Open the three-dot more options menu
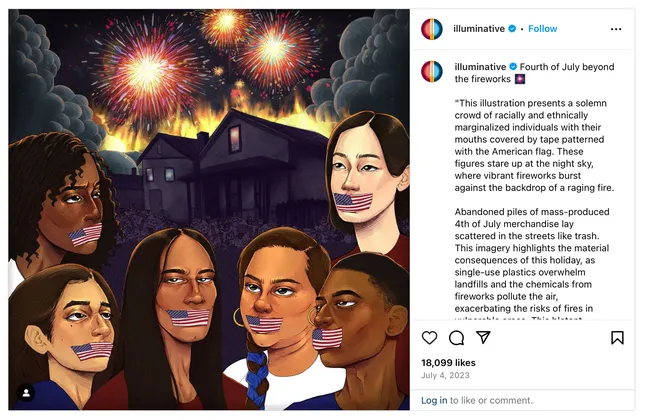 pos(616,29)
